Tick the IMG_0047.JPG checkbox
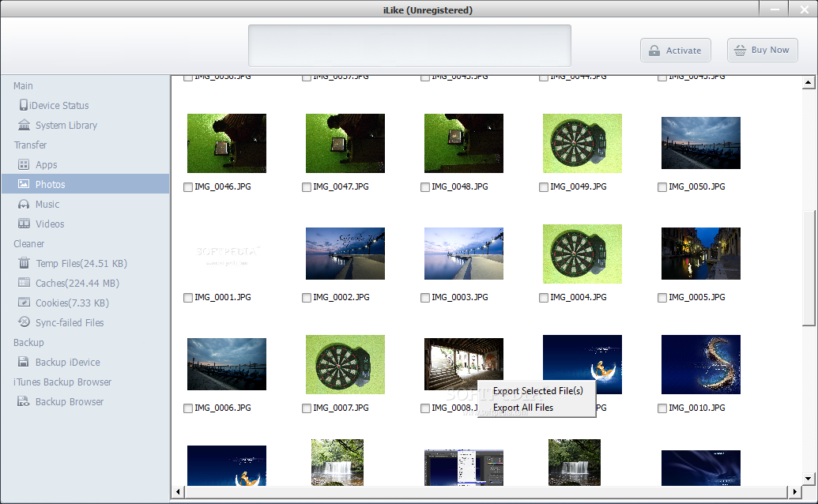 tap(307, 187)
